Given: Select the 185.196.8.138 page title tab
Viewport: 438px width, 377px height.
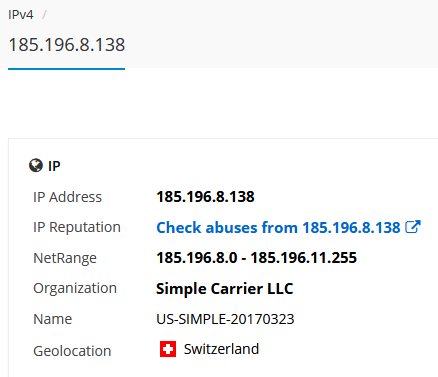Looking at the screenshot, I should coord(67,45).
